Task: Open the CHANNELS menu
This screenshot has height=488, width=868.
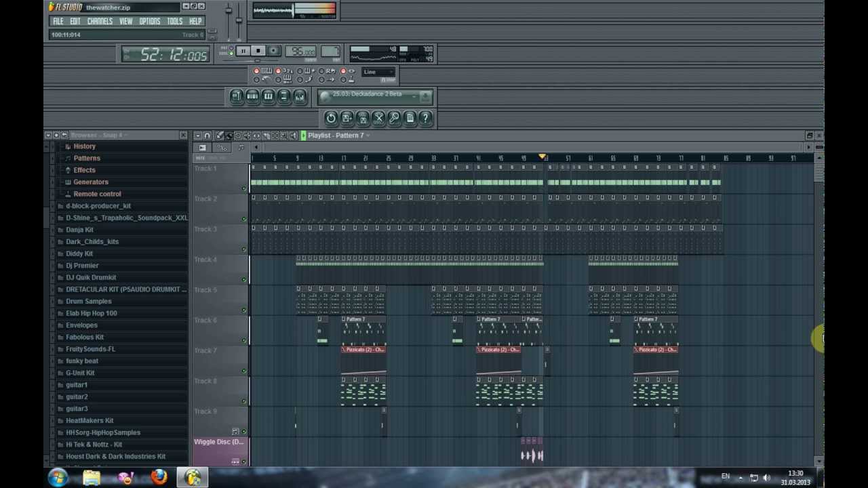Action: (x=100, y=21)
